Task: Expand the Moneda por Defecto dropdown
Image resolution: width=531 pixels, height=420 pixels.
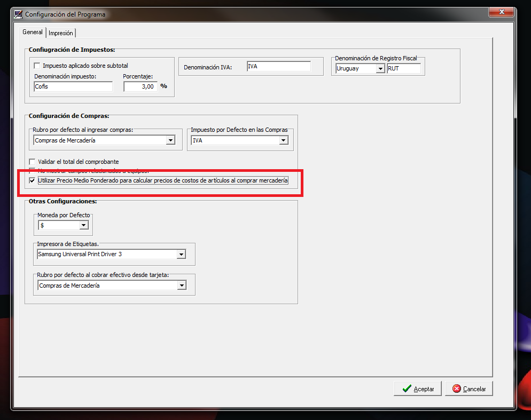Action: (83, 226)
